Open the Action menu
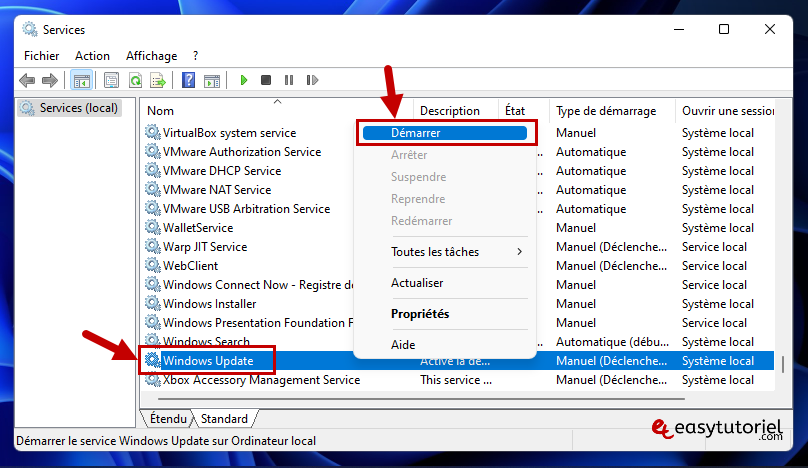Image resolution: width=808 pixels, height=468 pixels. 92,56
